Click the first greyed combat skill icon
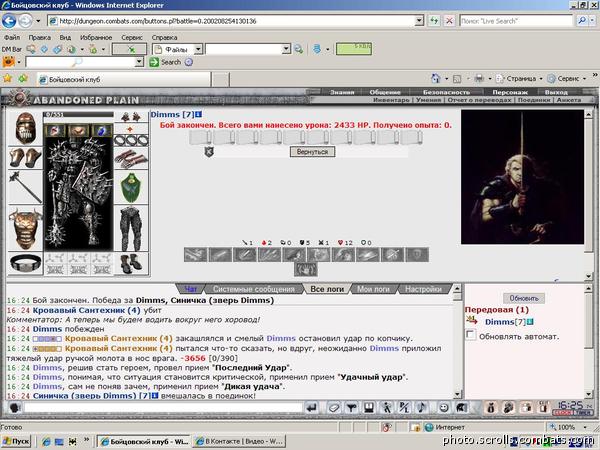The height and width of the screenshot is (450, 600). pyautogui.click(x=196, y=255)
